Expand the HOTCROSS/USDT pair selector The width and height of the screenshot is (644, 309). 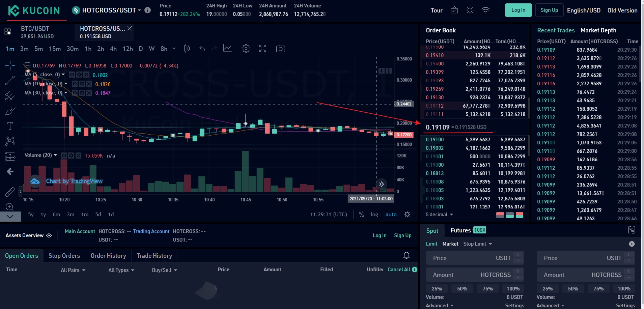click(139, 10)
